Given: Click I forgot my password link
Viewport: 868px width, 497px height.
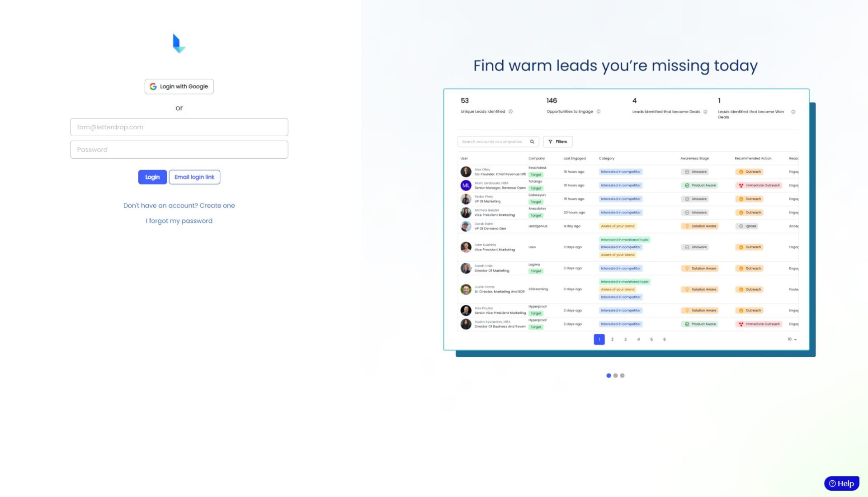Looking at the screenshot, I should click(179, 221).
